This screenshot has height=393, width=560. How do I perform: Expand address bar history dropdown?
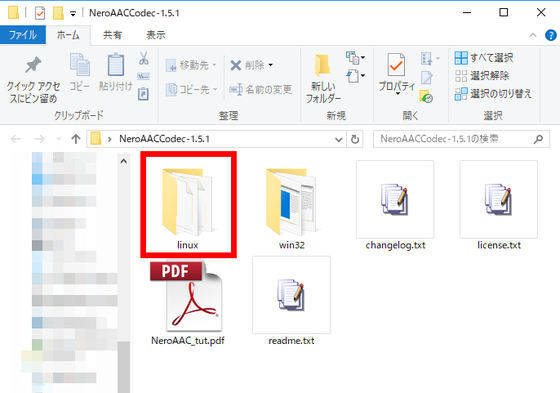(x=339, y=139)
